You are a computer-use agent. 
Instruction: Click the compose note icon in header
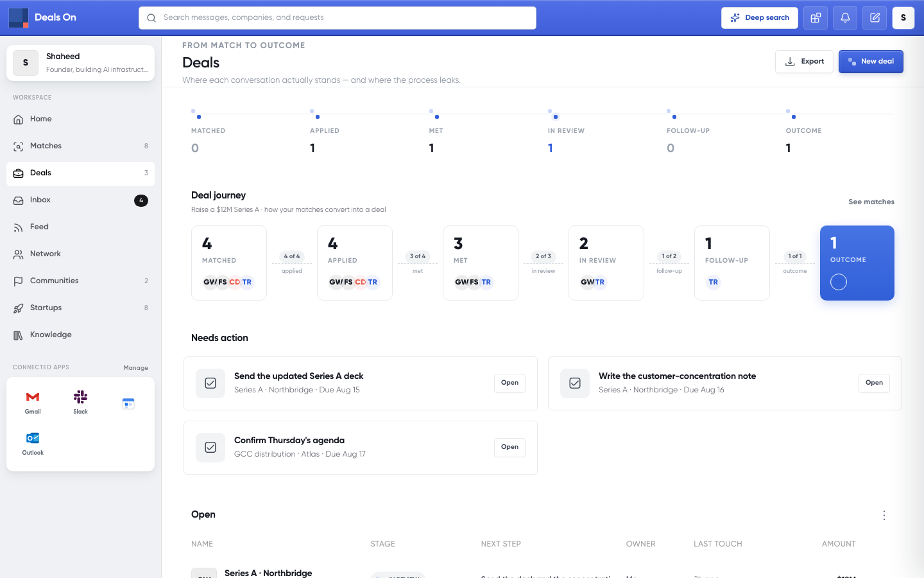(875, 18)
